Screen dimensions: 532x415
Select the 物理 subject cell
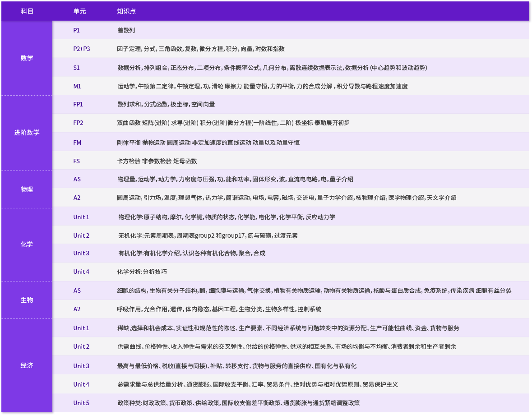tap(27, 189)
